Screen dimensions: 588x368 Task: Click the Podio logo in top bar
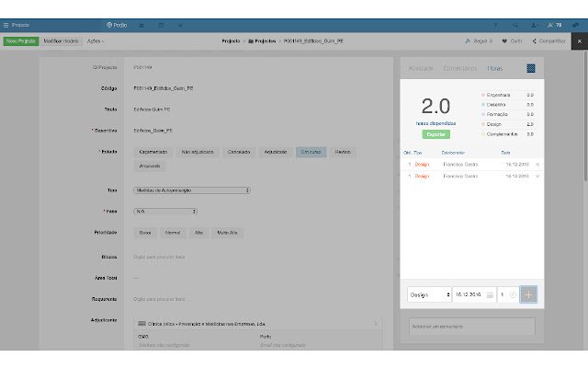point(117,25)
